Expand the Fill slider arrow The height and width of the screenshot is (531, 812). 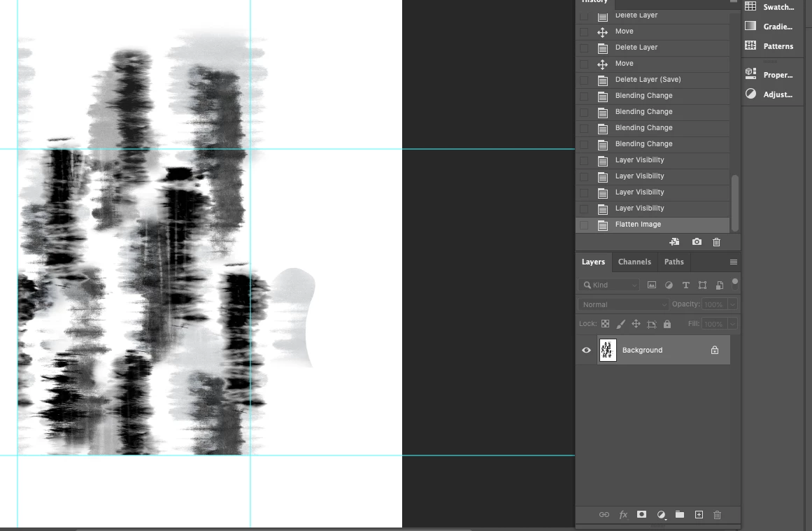coord(732,325)
